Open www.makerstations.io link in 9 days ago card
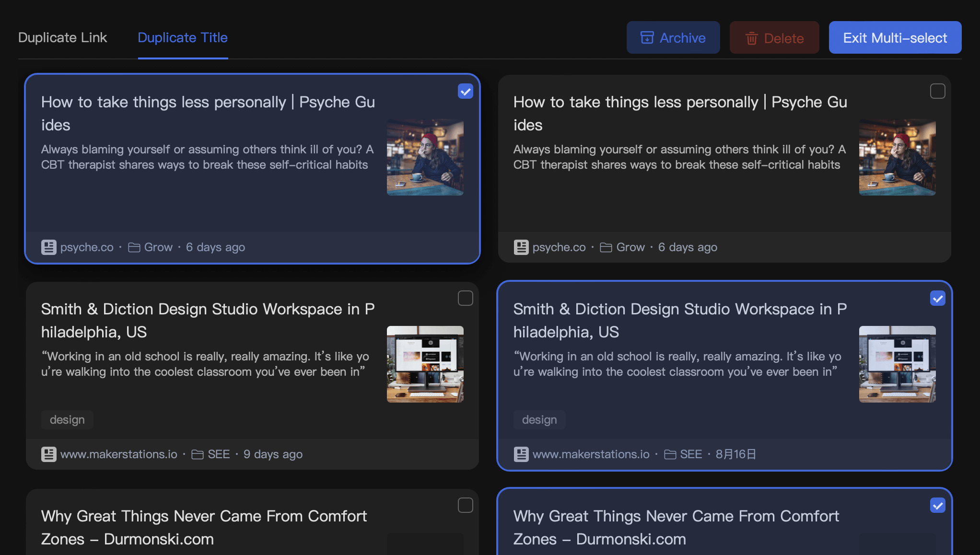The image size is (980, 555). (x=119, y=454)
